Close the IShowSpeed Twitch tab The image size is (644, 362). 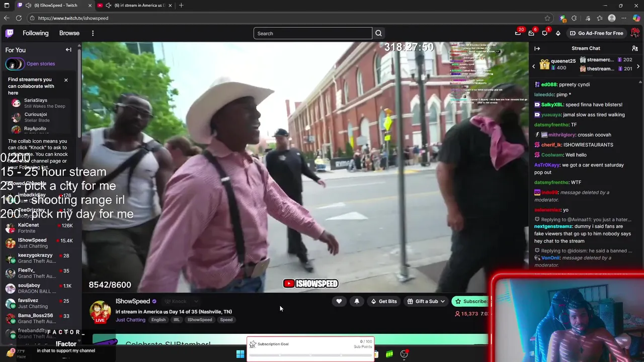coord(90,6)
